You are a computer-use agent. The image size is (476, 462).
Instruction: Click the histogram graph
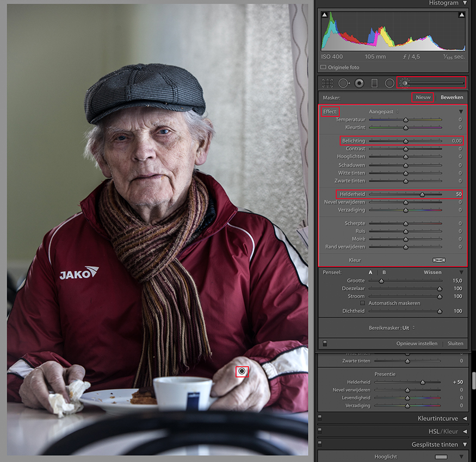pyautogui.click(x=393, y=31)
